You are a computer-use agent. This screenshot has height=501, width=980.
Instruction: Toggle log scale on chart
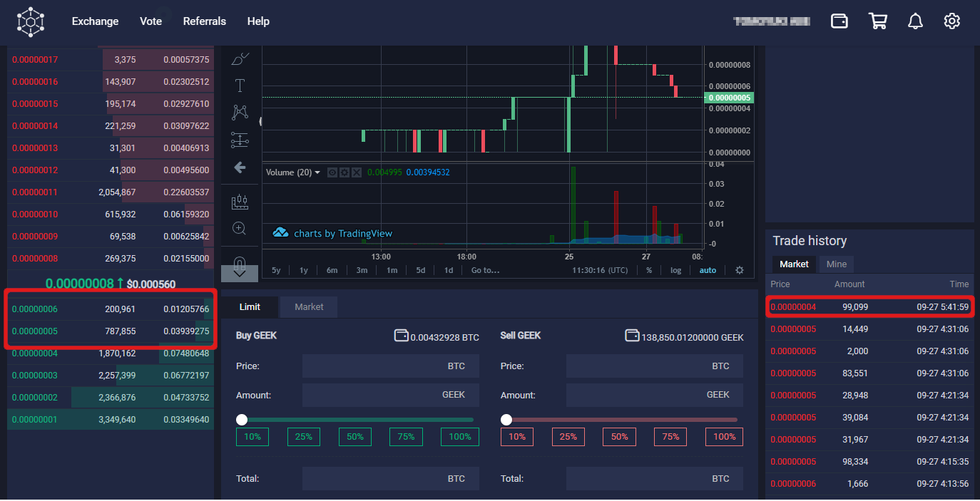coord(675,271)
